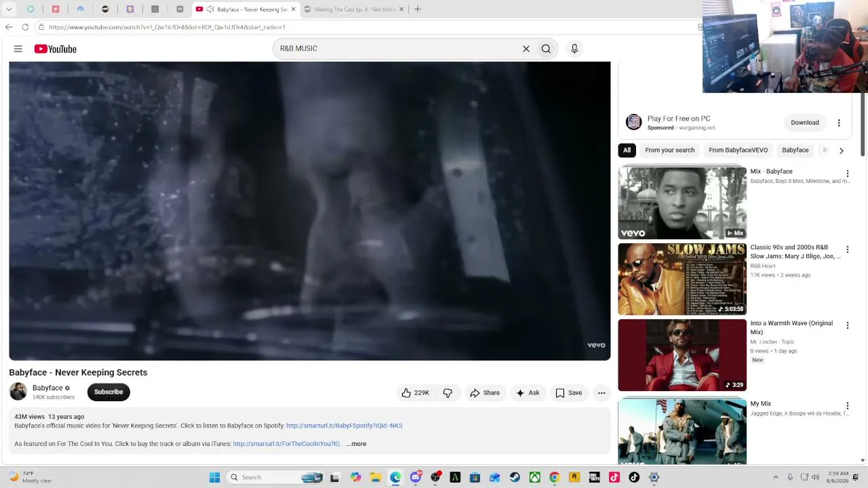
Task: Open Xbox app from the taskbar
Action: tap(534, 477)
